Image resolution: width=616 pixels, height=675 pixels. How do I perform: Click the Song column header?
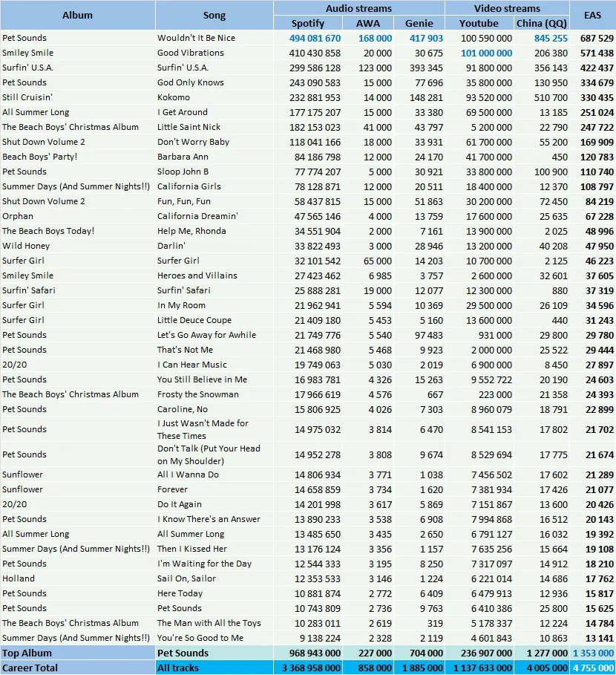click(214, 15)
